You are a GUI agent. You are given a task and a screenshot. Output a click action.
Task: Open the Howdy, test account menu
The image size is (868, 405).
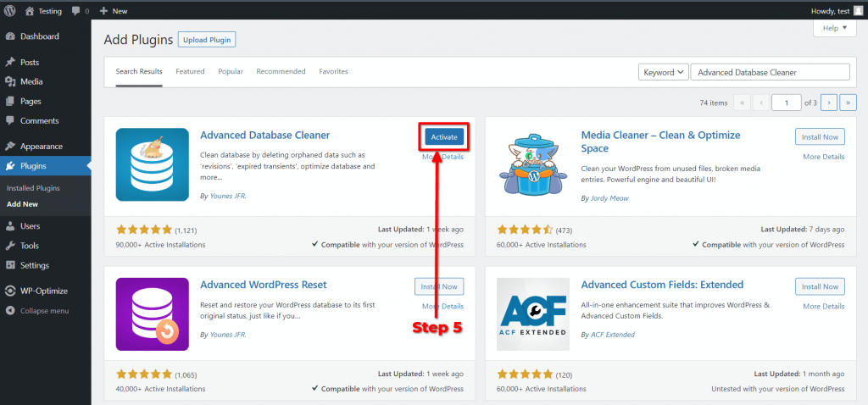837,11
